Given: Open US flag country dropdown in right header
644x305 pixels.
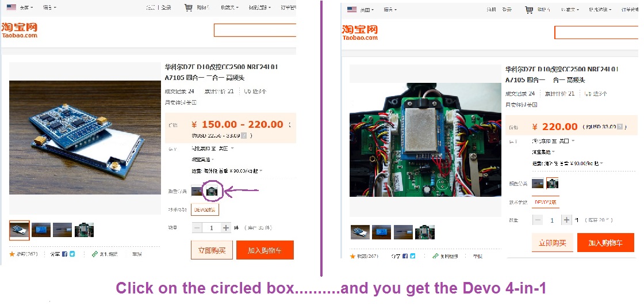Looking at the screenshot, I should [360, 9].
